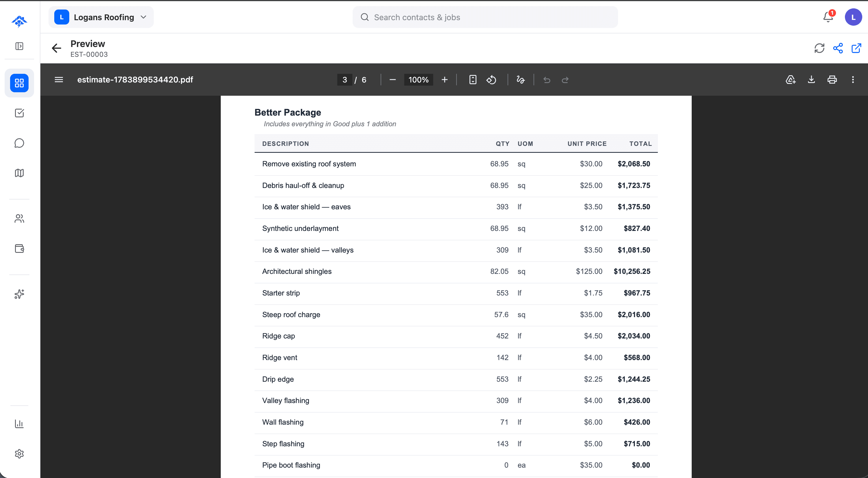Click the page number field showing 3

coord(344,80)
